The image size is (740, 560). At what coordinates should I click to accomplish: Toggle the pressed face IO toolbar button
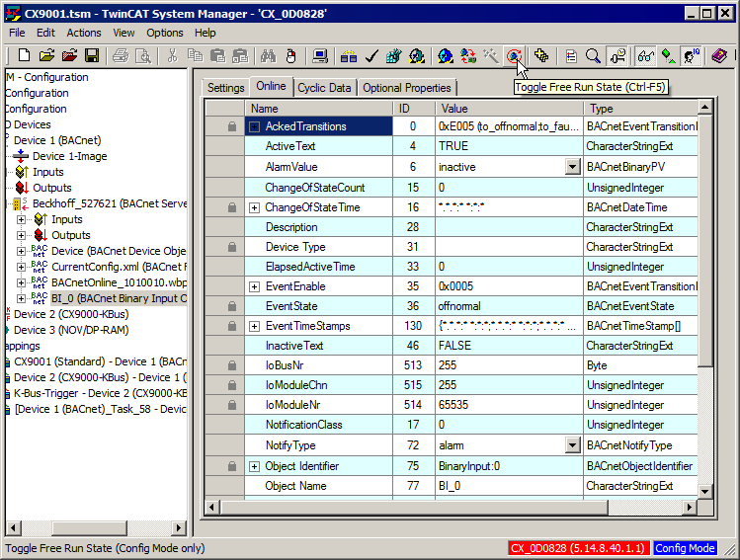pos(692,56)
